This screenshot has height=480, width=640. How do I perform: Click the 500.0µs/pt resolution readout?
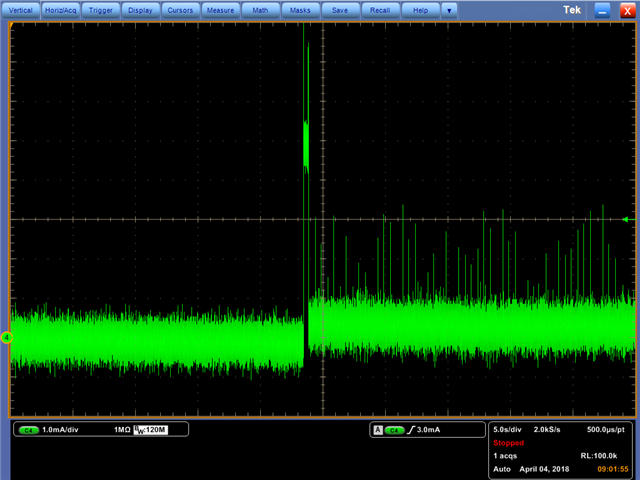click(x=606, y=430)
